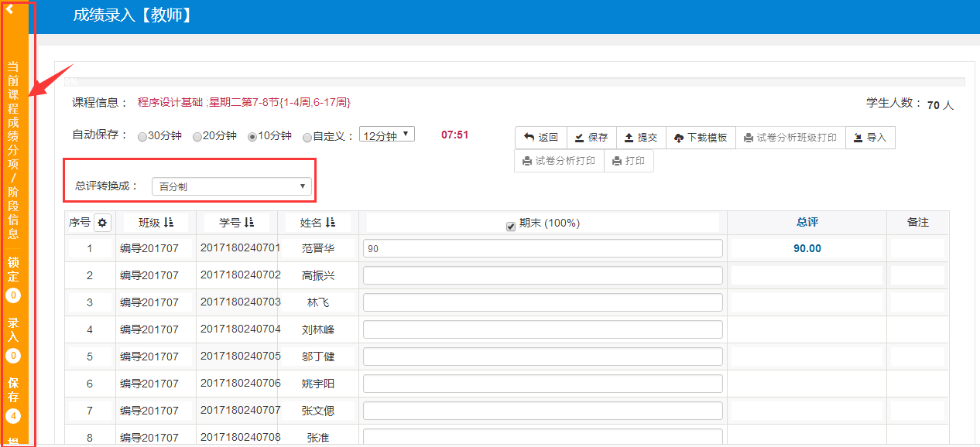Select the 30分钟 auto-save radio option
980x447 pixels.
pyautogui.click(x=142, y=137)
